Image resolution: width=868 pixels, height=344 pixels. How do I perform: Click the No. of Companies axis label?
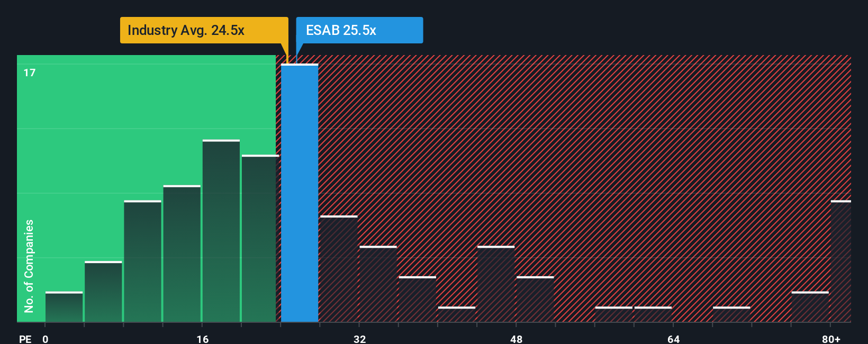[29, 266]
